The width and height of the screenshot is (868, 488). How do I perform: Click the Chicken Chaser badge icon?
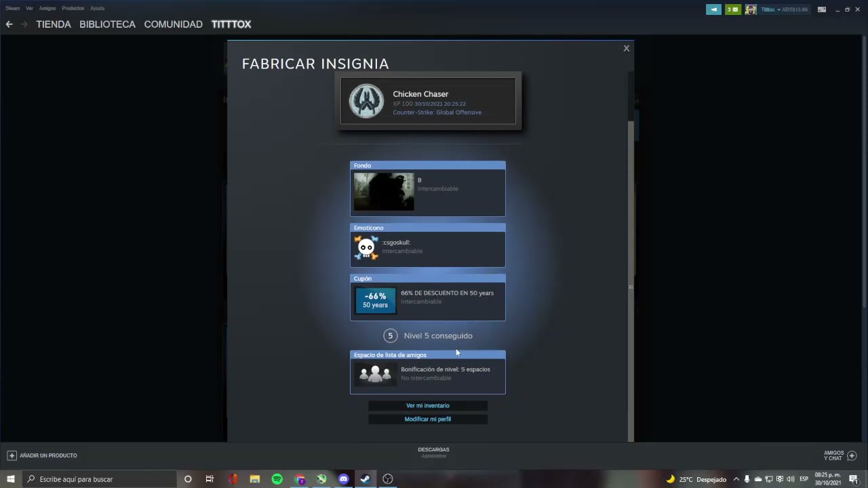366,101
